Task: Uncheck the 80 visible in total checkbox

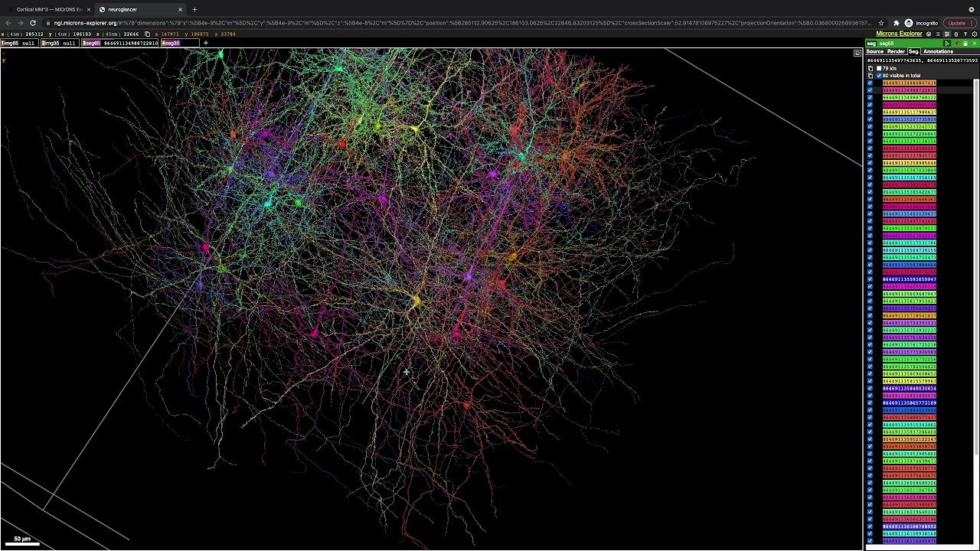Action: [x=879, y=76]
